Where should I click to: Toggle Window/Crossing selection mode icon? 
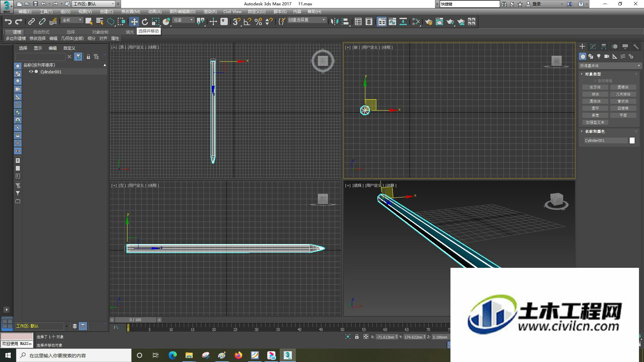pyautogui.click(x=121, y=22)
